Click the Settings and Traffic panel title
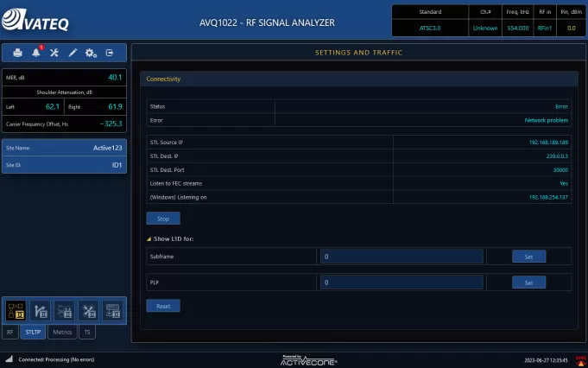The height and width of the screenshot is (368, 588). click(359, 53)
